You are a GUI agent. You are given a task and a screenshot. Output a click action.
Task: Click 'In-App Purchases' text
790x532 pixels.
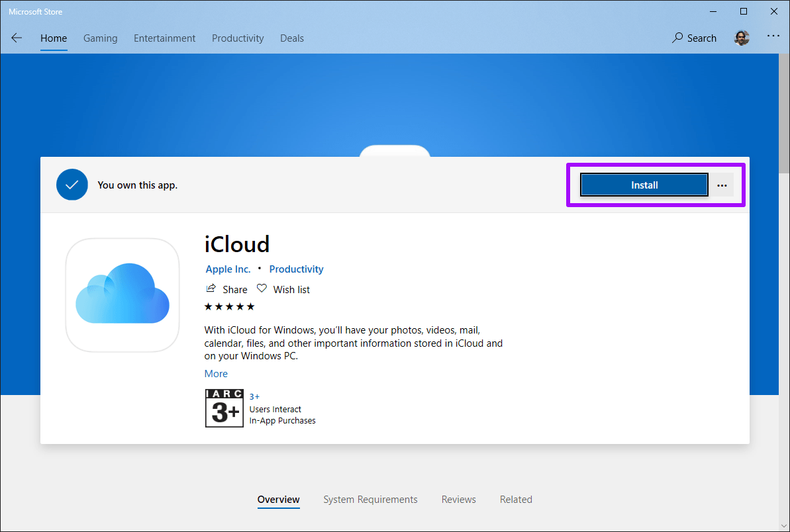[282, 421]
